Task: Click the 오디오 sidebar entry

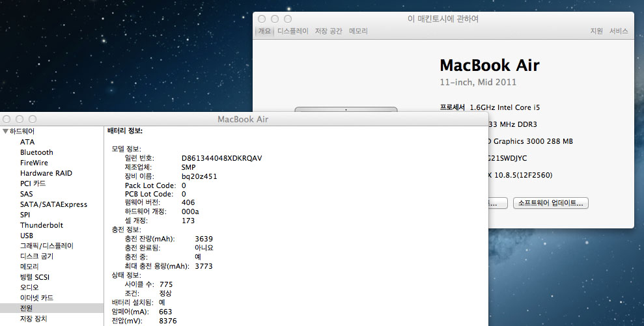Action: coord(29,287)
